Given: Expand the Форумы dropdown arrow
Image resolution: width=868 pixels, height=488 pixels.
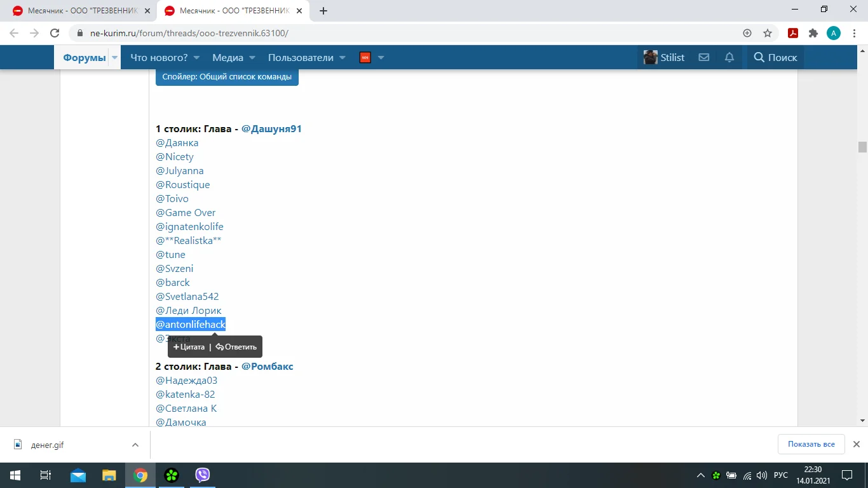Looking at the screenshot, I should [115, 57].
